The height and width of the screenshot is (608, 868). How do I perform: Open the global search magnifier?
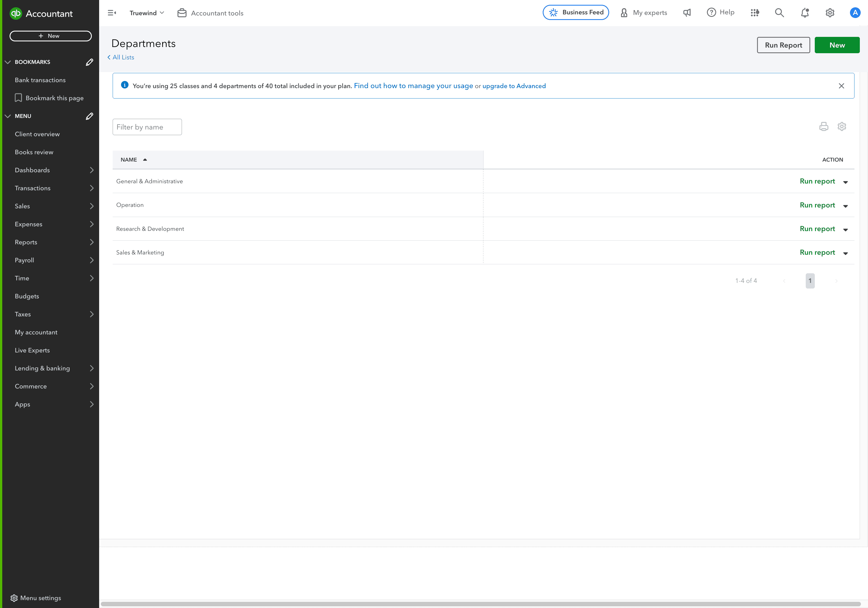[x=779, y=12]
